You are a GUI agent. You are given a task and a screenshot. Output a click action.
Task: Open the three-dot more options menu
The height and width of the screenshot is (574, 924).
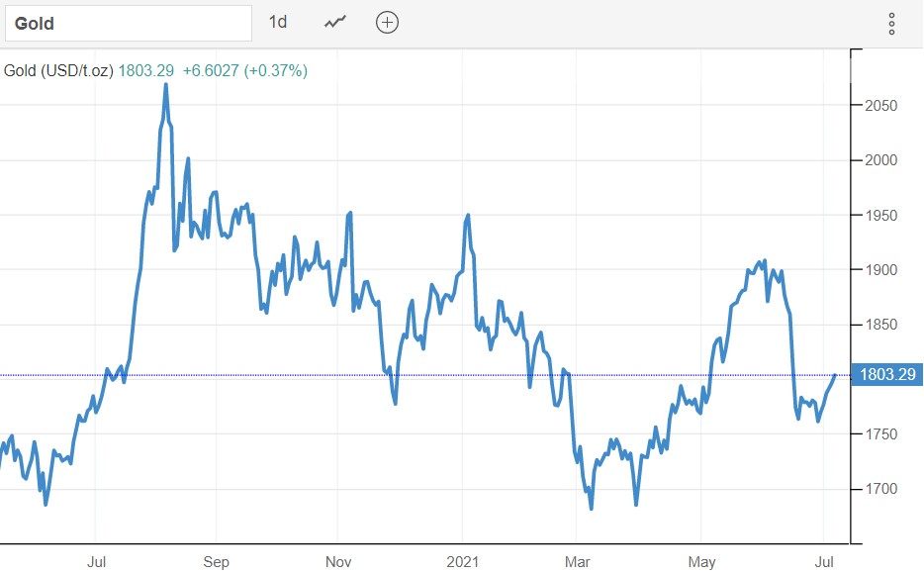coord(891,24)
